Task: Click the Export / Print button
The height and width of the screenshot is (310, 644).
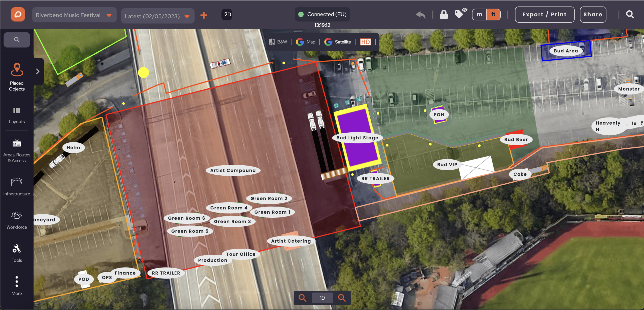Action: [x=545, y=15]
